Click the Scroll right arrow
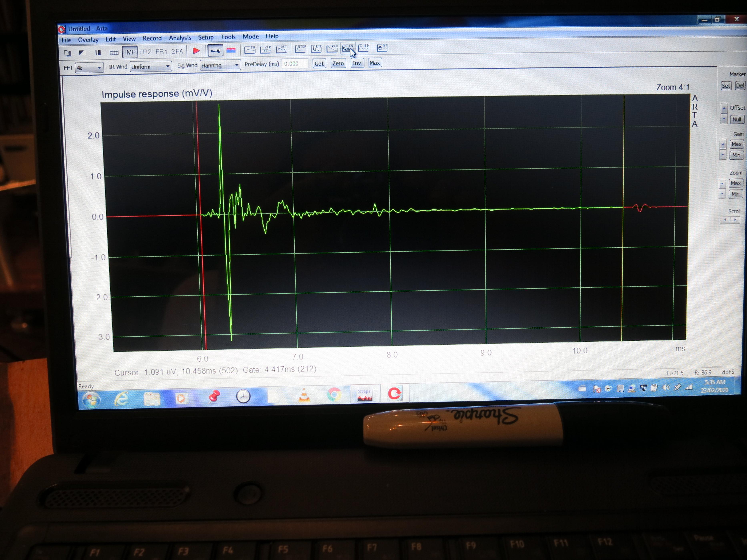The width and height of the screenshot is (747, 560). [735, 220]
